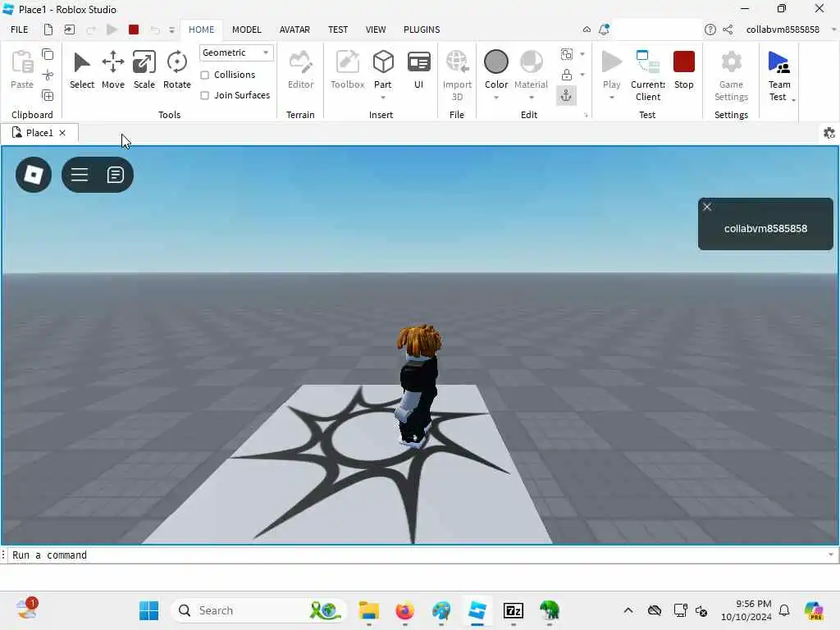Click the Cut scissors icon
This screenshot has height=630, width=840.
click(48, 75)
